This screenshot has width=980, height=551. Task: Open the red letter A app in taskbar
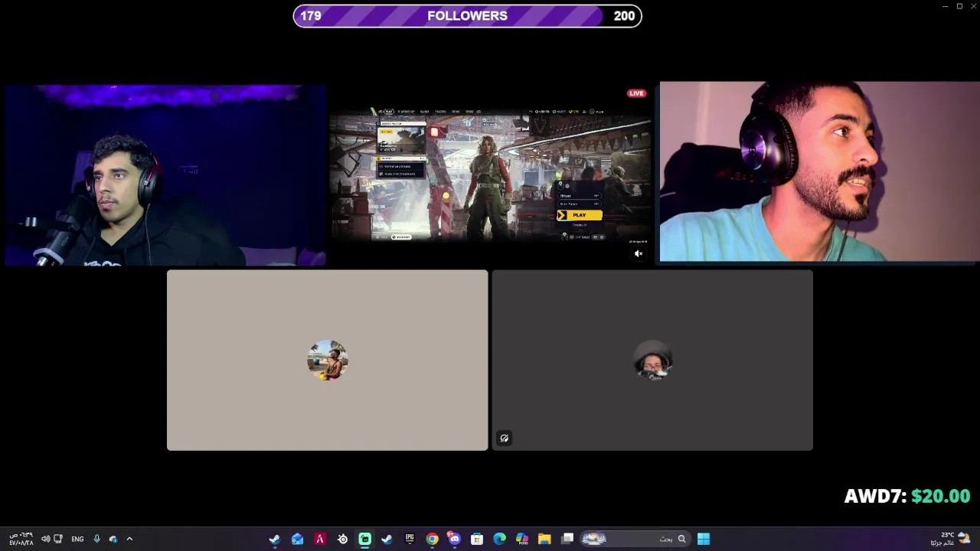320,540
